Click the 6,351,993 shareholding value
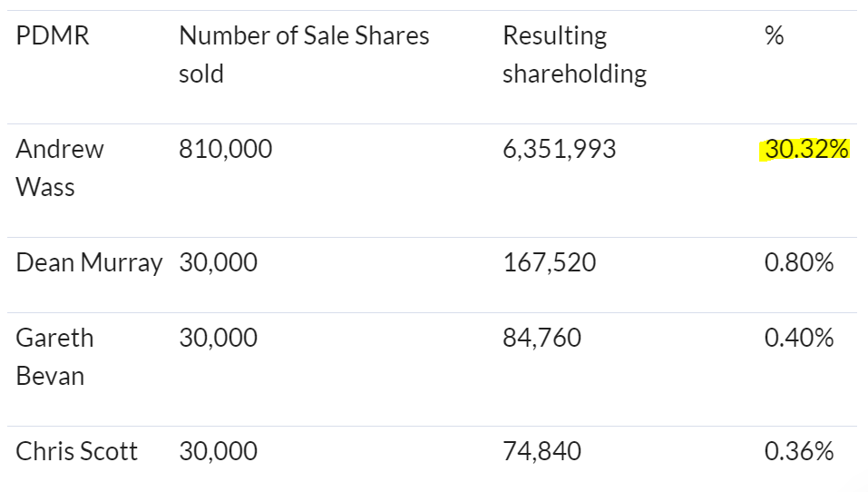This screenshot has width=868, height=492. pos(559,149)
